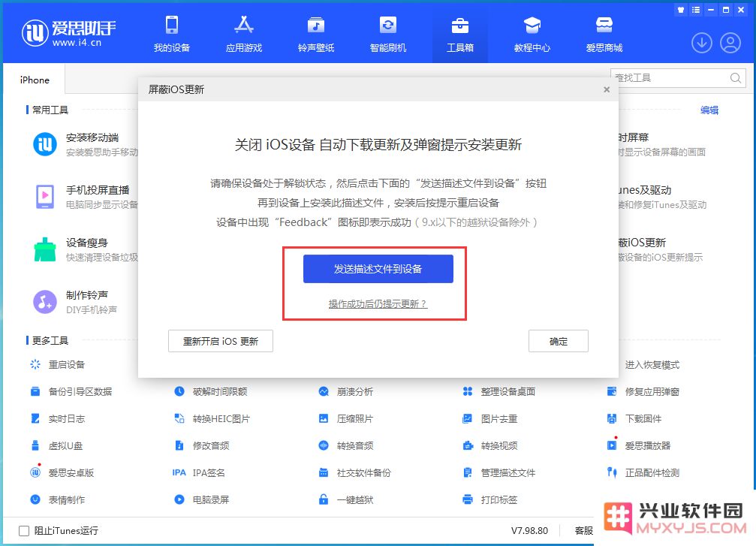Open the 图片去重 tool
The width and height of the screenshot is (756, 546).
tap(489, 418)
